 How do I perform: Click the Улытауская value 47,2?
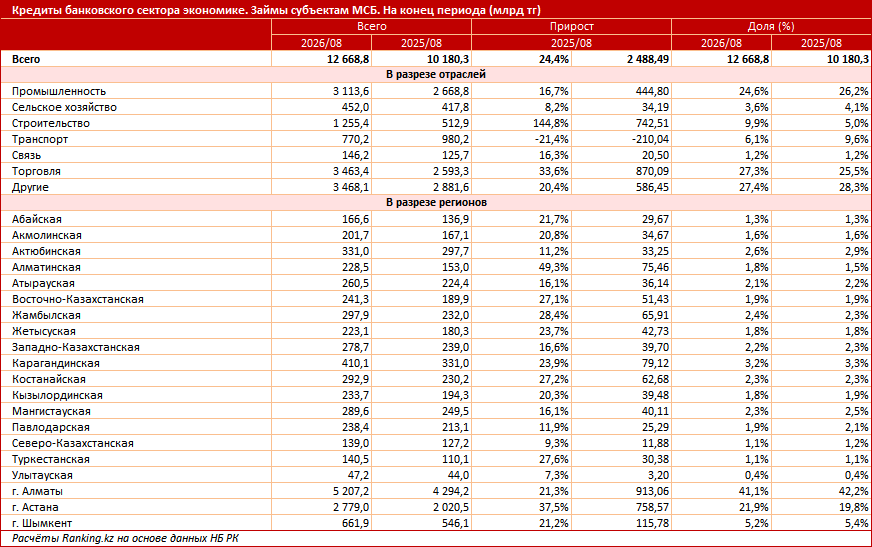358,476
